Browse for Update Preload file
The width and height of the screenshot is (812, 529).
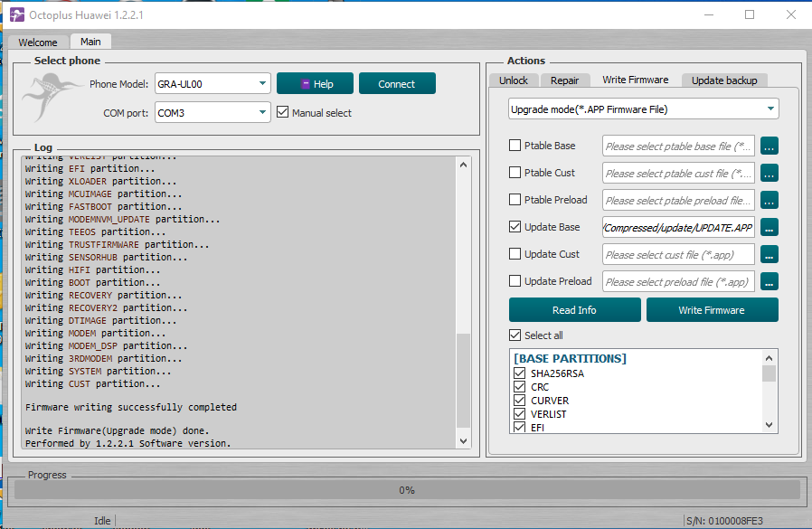click(x=769, y=281)
